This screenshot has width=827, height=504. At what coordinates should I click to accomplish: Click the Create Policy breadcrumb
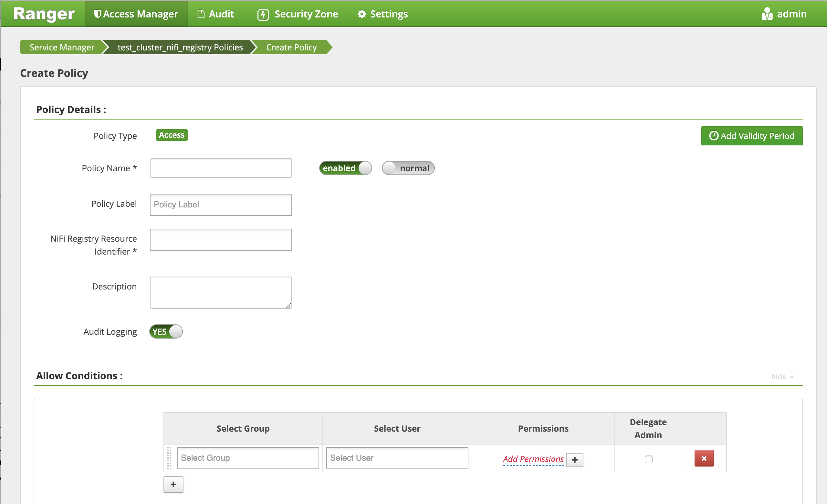[x=291, y=47]
